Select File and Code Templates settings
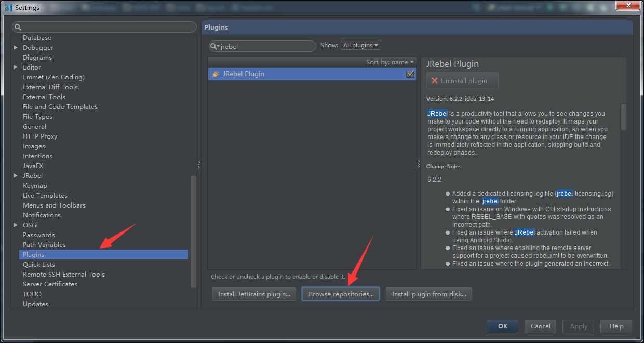Image resolution: width=644 pixels, height=343 pixels. click(60, 107)
